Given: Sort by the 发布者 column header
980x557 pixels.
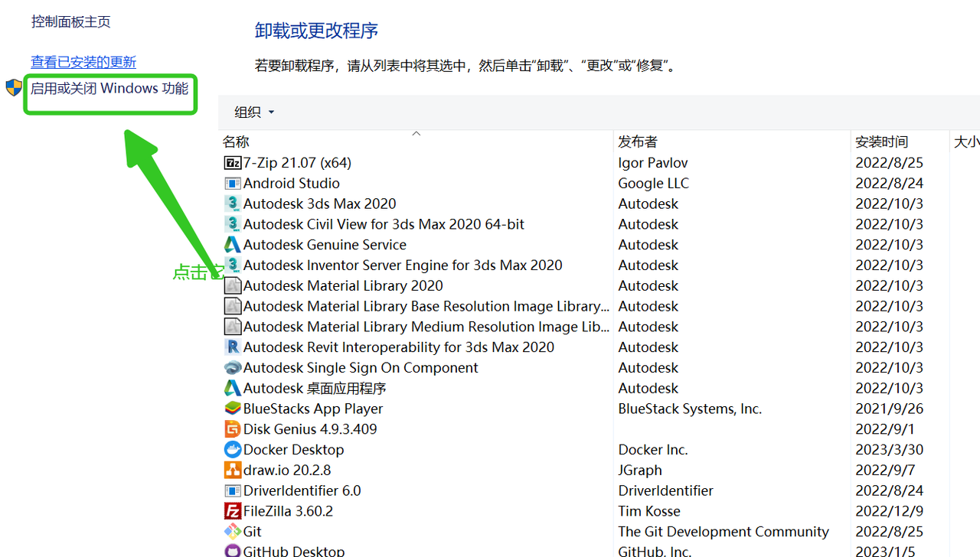Looking at the screenshot, I should 638,142.
